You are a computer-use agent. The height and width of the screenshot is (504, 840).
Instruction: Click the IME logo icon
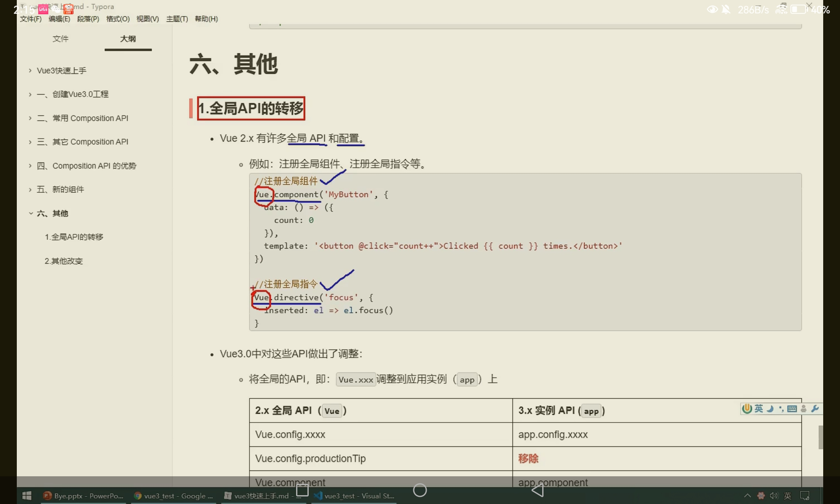pos(747,409)
